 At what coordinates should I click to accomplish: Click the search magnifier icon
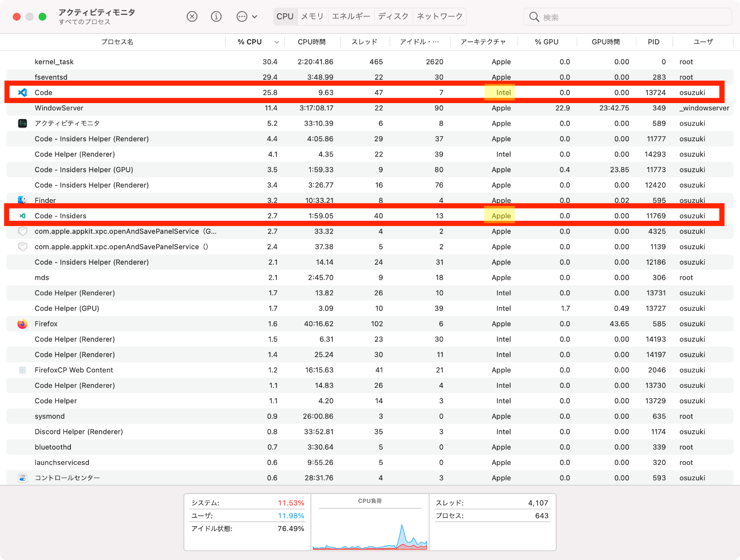click(x=534, y=17)
